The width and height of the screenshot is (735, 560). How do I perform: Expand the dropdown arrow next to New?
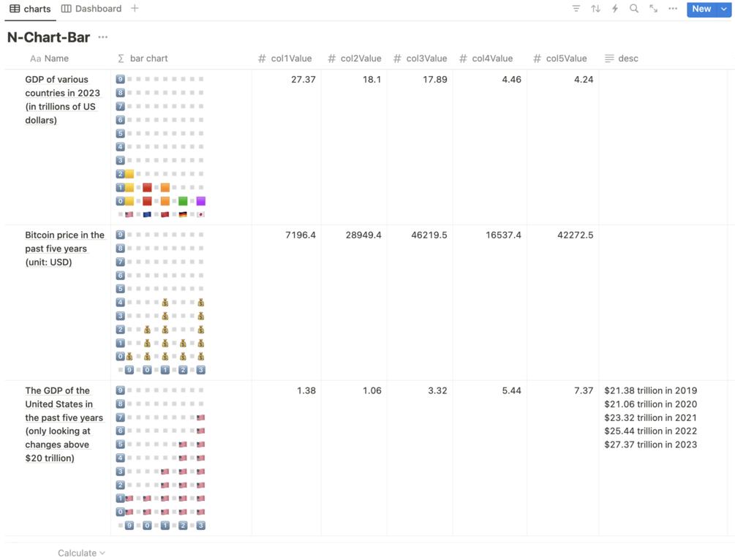[724, 9]
